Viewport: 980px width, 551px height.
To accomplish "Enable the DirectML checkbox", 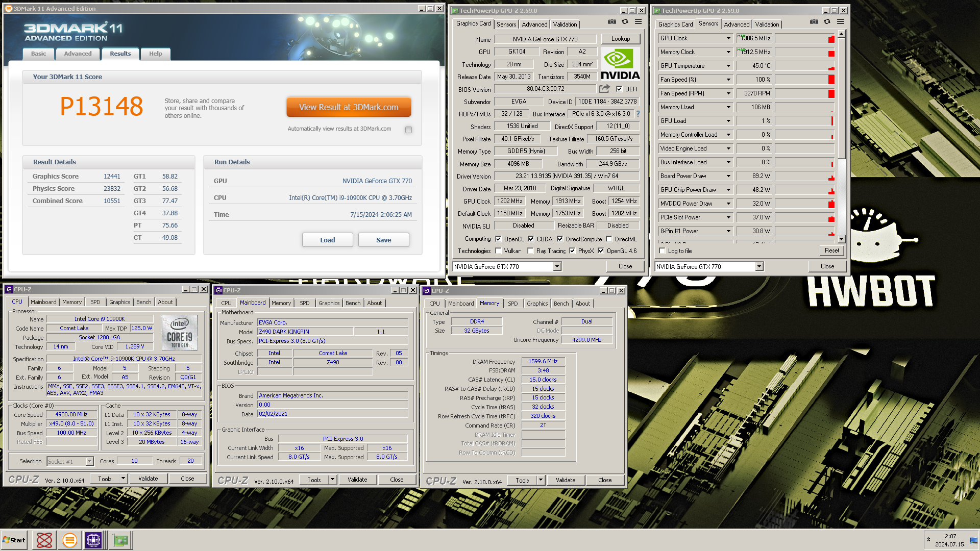I will point(609,239).
